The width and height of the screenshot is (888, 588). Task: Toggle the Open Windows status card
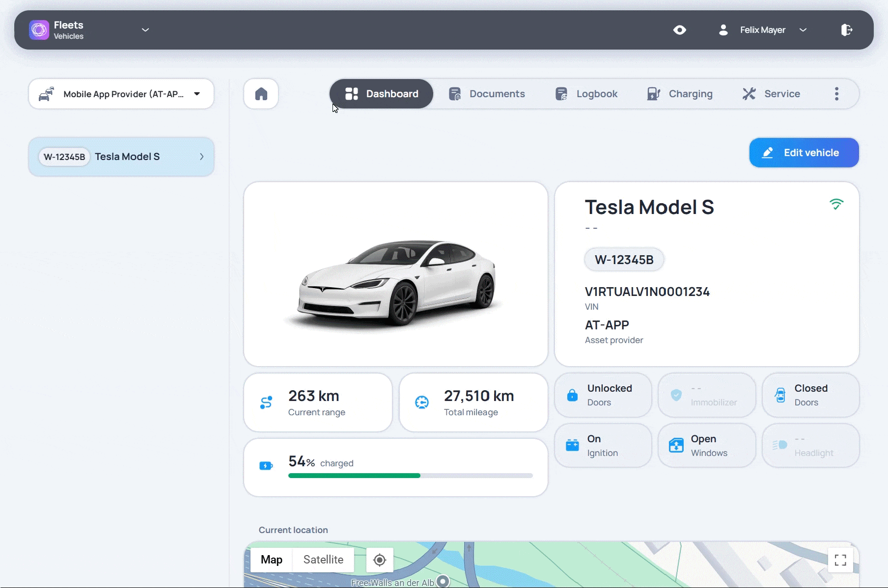(707, 445)
